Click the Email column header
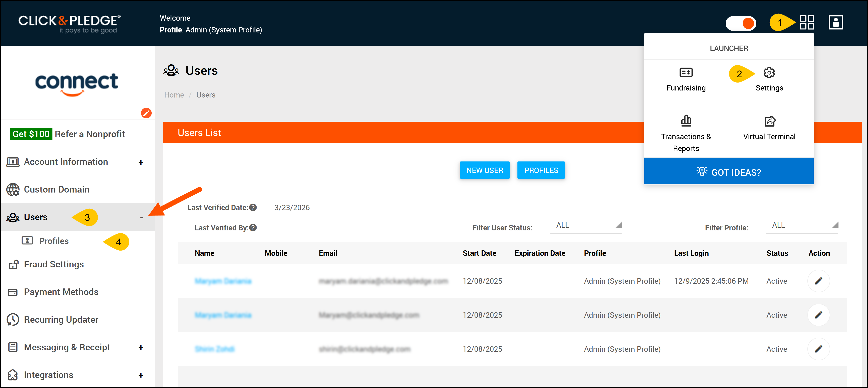This screenshot has width=868, height=388. (x=328, y=253)
